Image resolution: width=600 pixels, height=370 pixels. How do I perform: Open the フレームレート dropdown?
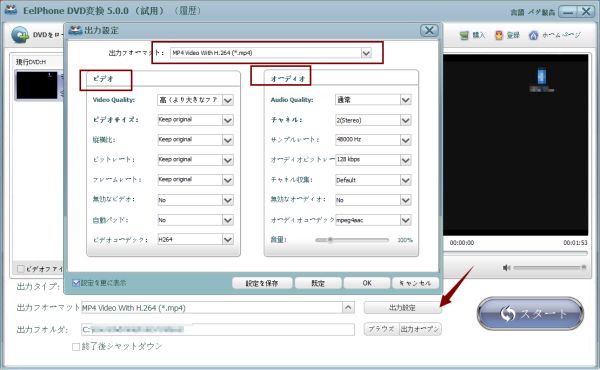(x=228, y=180)
